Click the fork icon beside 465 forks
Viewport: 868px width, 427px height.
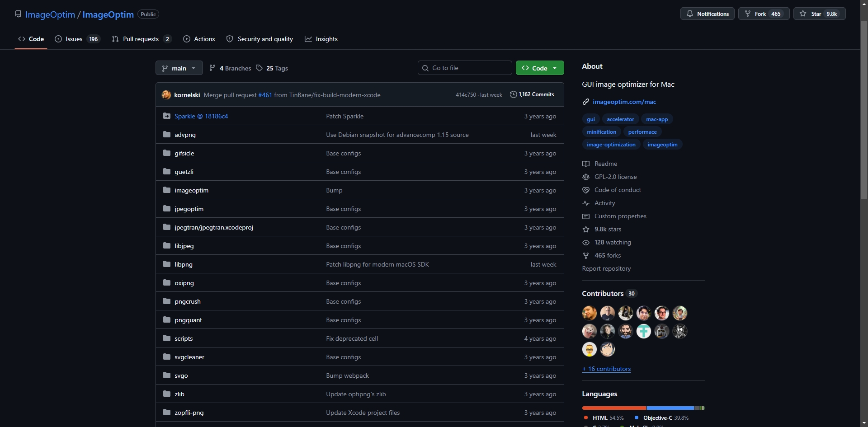586,255
